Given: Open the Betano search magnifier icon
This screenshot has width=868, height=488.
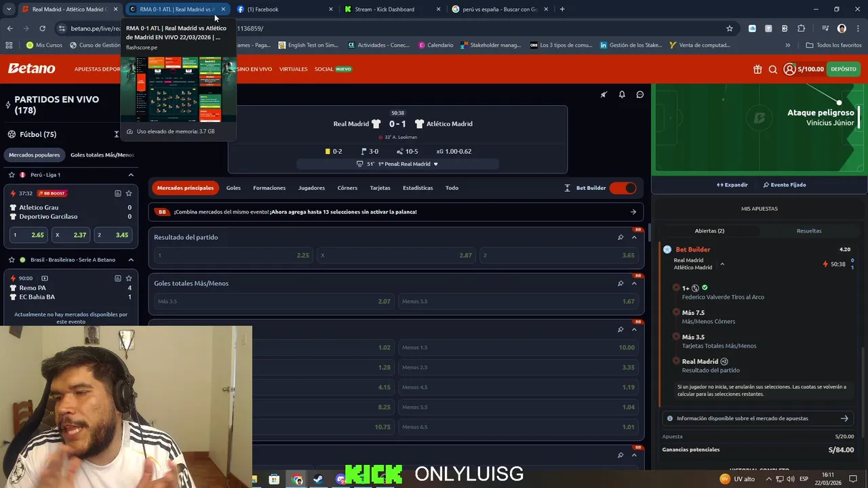Looking at the screenshot, I should 773,69.
